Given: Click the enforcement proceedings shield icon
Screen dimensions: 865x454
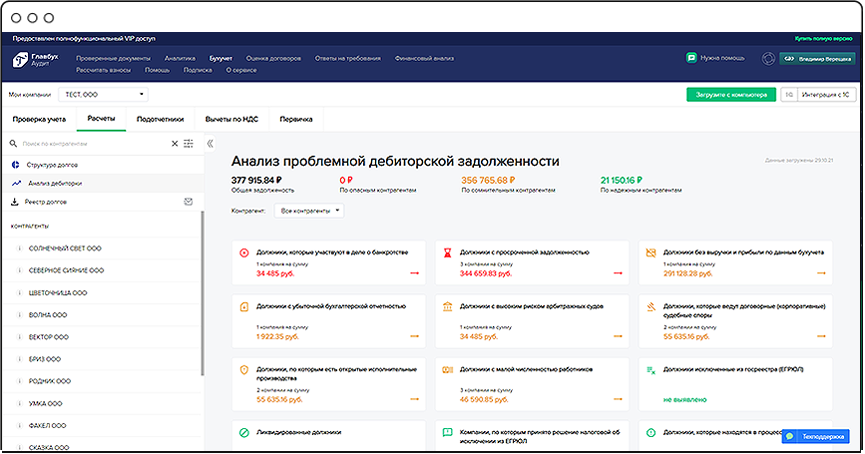Looking at the screenshot, I should pyautogui.click(x=244, y=370).
